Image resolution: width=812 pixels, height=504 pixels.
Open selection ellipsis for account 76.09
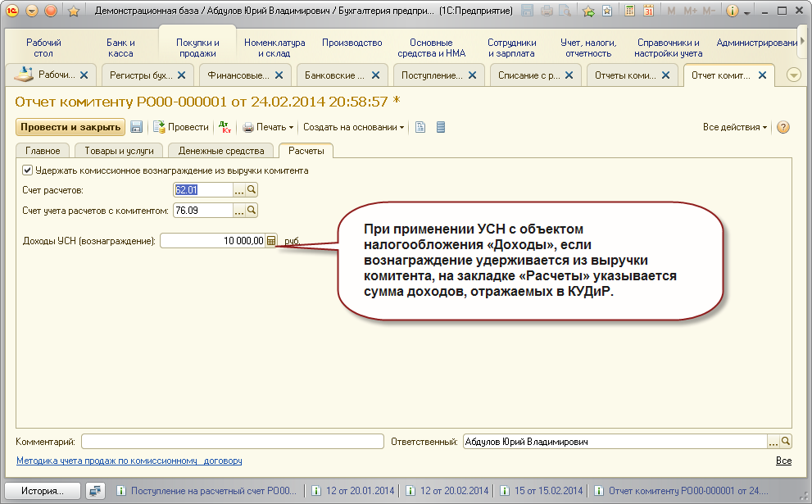pos(238,211)
